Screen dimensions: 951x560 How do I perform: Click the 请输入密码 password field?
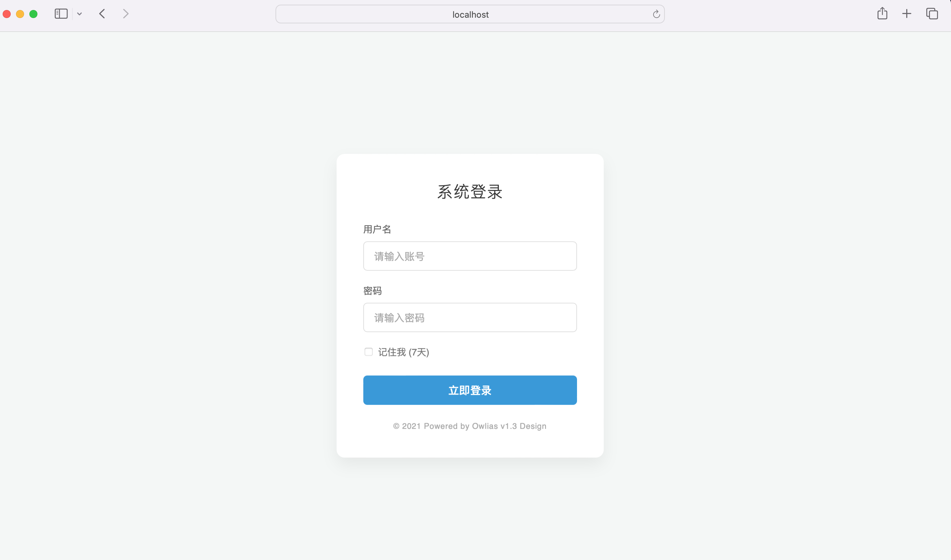[469, 318]
